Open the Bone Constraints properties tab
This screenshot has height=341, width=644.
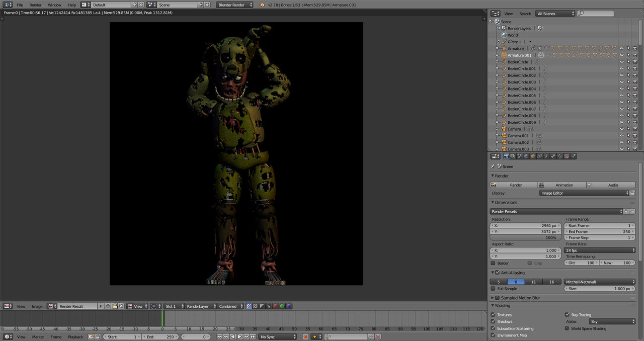pyautogui.click(x=559, y=156)
